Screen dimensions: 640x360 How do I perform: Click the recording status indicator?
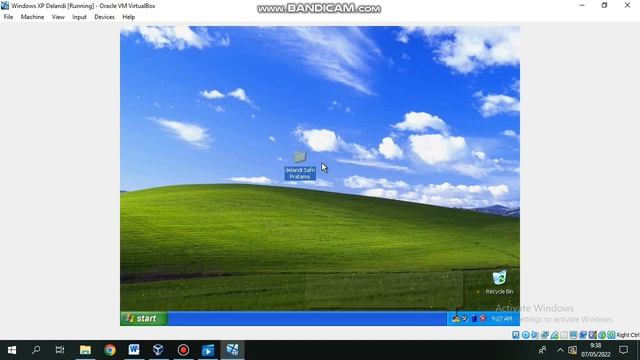pyautogui.click(x=583, y=335)
